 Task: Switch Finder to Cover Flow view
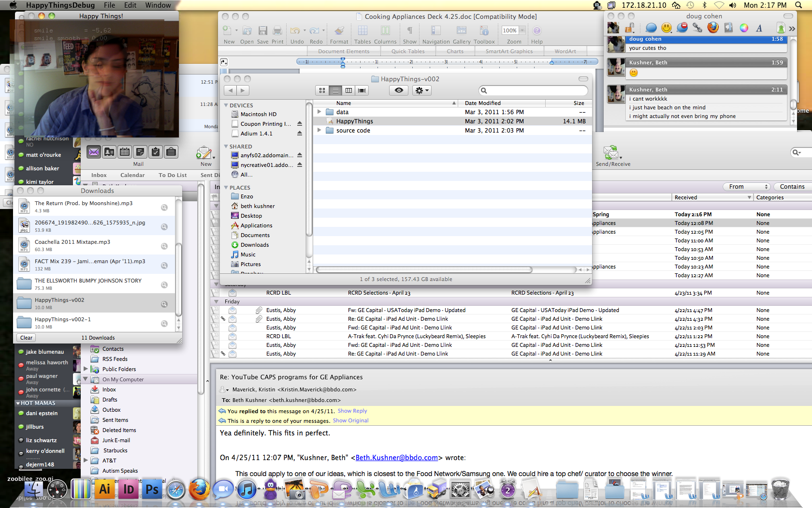[x=362, y=90]
